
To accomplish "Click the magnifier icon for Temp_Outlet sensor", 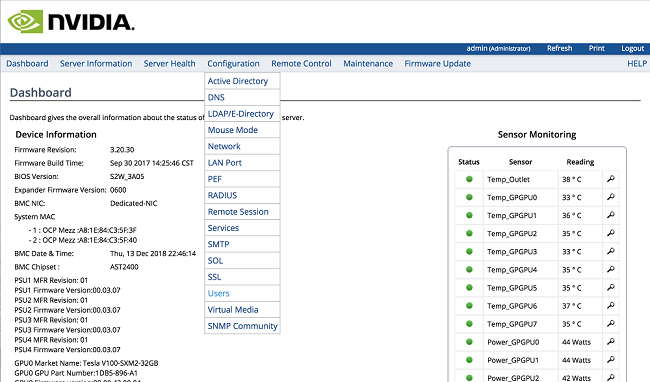I will (611, 179).
